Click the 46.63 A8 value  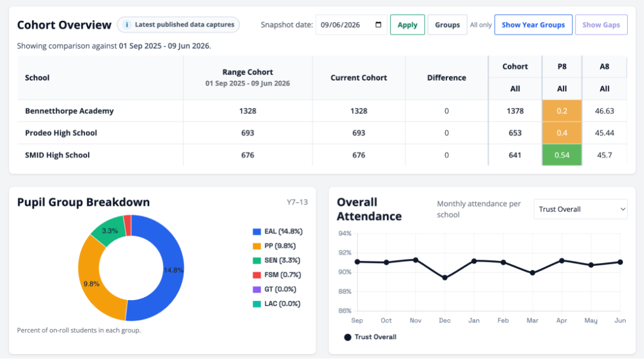pos(604,111)
